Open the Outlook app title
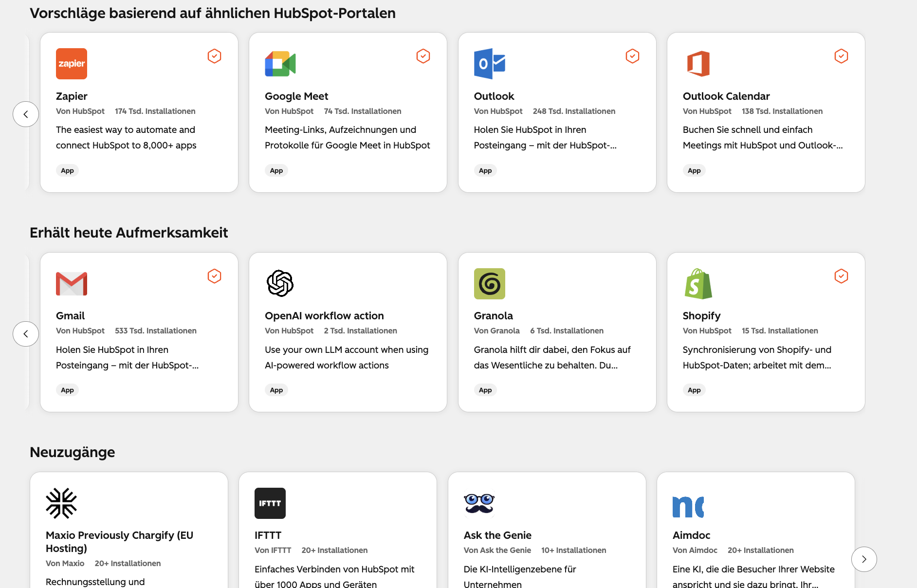 click(494, 96)
